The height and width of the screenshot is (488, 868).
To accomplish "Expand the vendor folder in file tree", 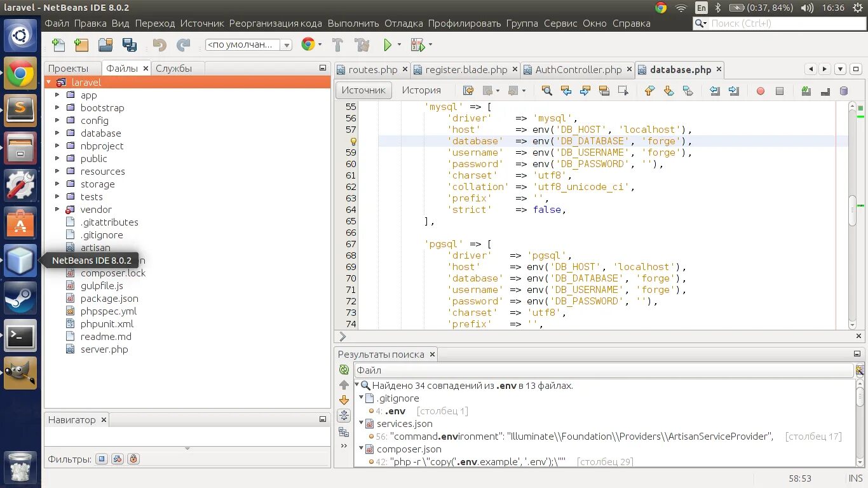I will click(x=57, y=209).
